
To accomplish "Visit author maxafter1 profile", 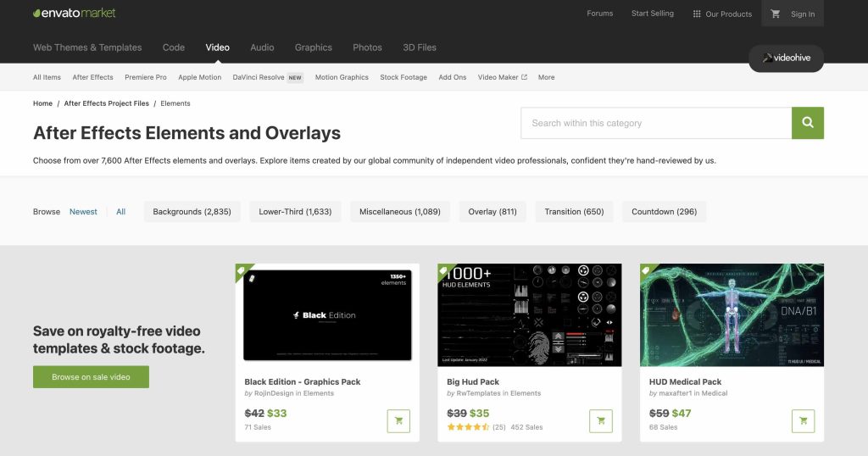I will coord(675,393).
